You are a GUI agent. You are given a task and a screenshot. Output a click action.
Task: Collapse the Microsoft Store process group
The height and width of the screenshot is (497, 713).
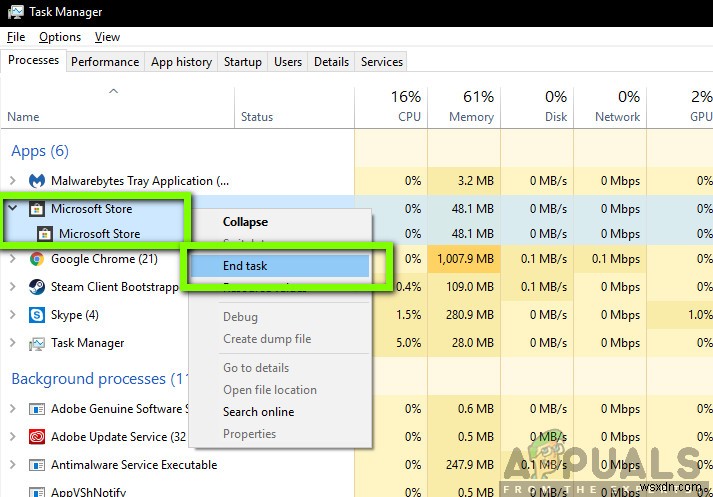(x=13, y=209)
